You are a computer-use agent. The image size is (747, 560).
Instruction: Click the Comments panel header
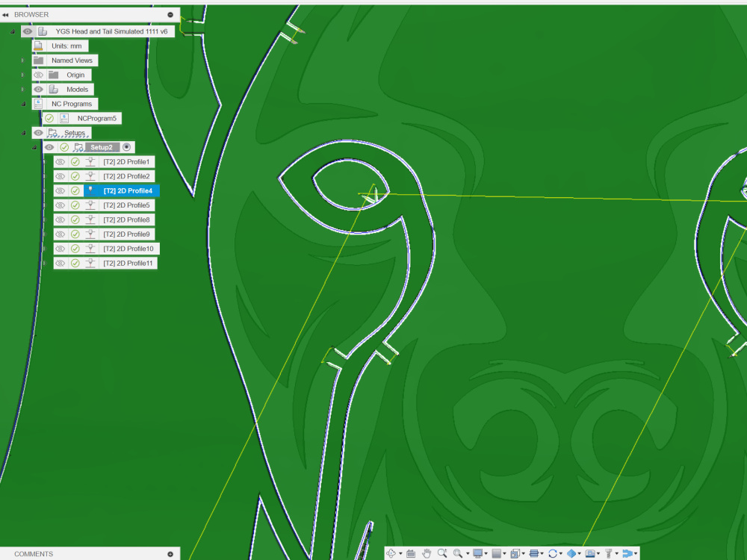coord(90,554)
